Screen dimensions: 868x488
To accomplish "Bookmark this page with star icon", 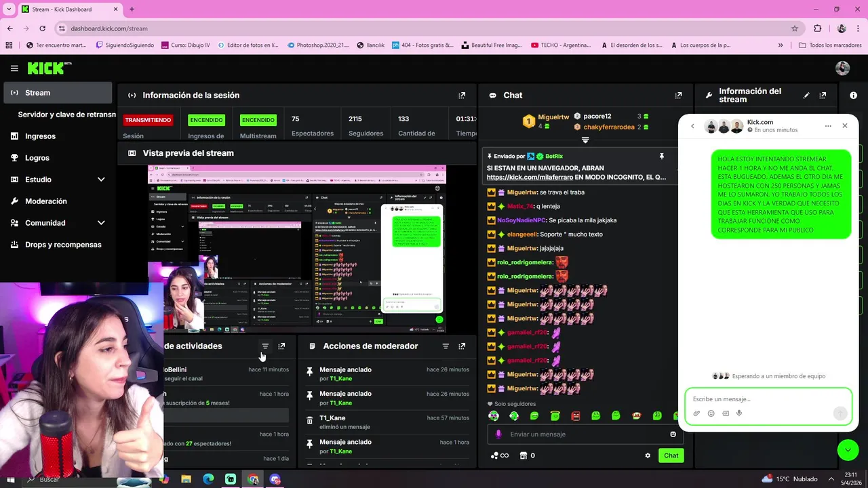I will [795, 28].
